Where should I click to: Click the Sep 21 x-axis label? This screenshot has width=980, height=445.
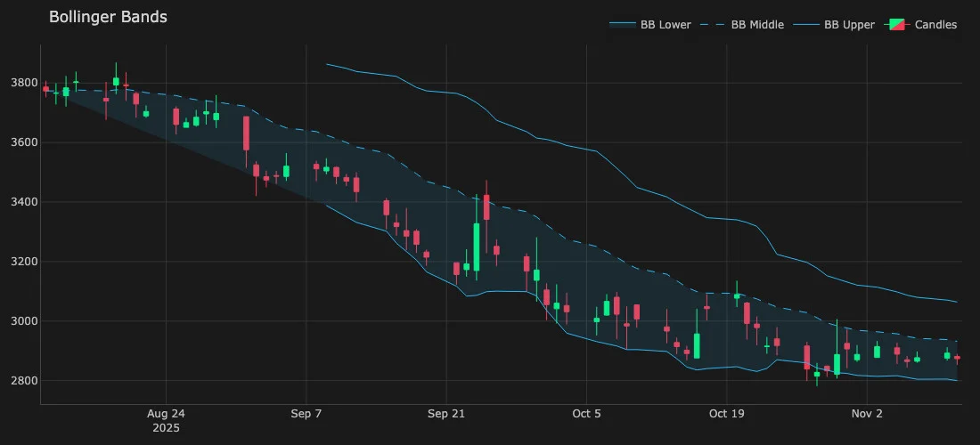(x=446, y=414)
